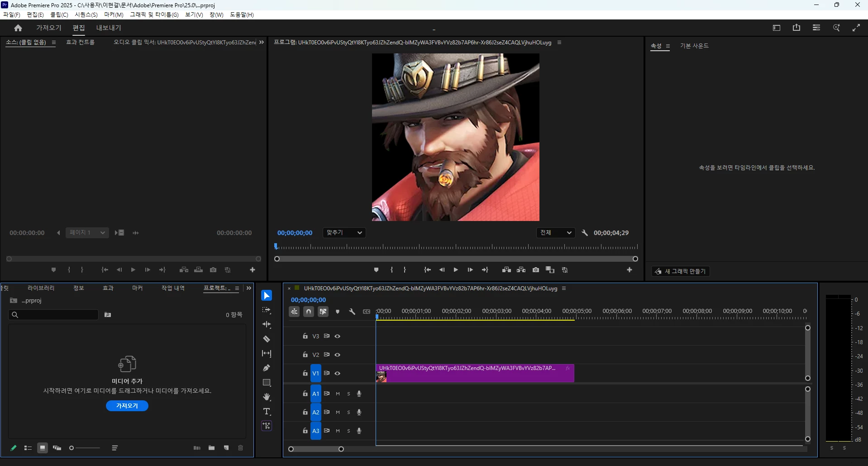Screen dimensions: 868x466
Task: Select the Track Select Forward tool
Action: coord(267,310)
